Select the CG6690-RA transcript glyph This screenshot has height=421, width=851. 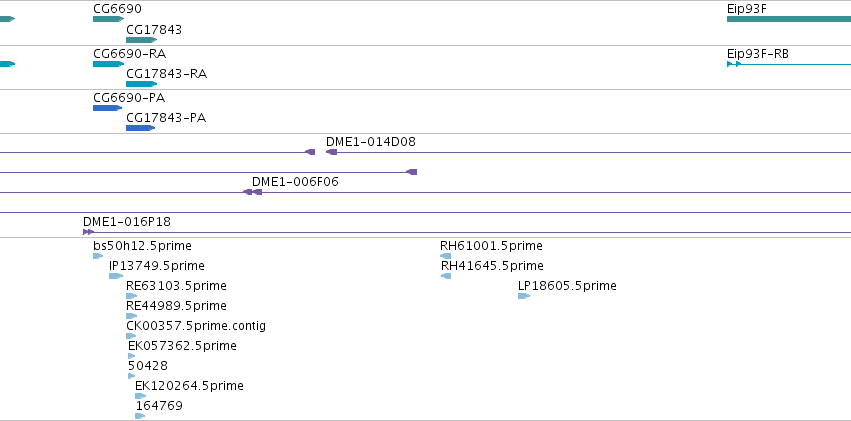[109, 64]
